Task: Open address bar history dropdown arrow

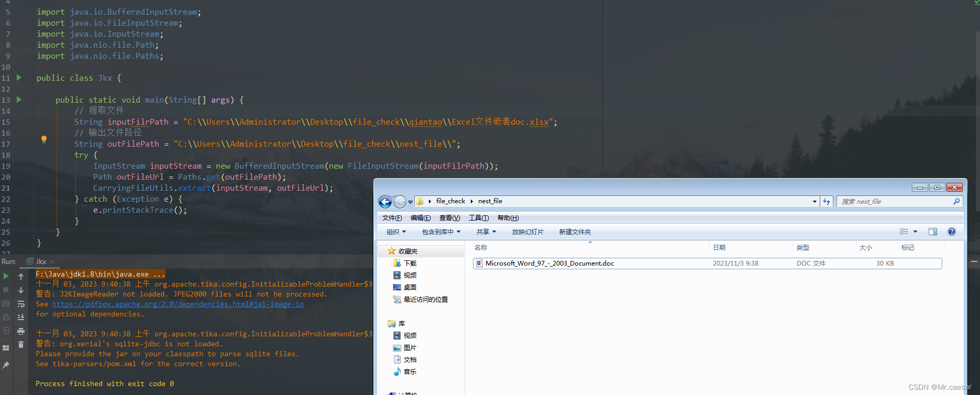Action: (x=814, y=201)
